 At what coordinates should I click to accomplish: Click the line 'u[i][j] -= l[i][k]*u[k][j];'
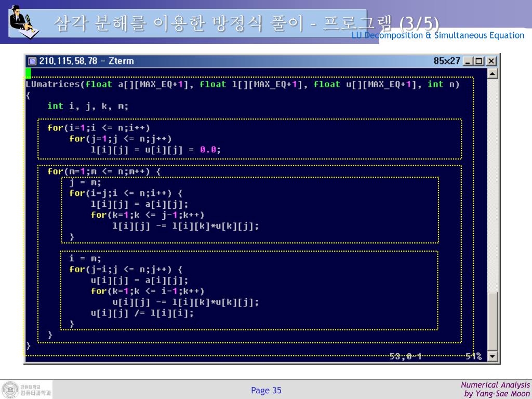tap(185, 302)
